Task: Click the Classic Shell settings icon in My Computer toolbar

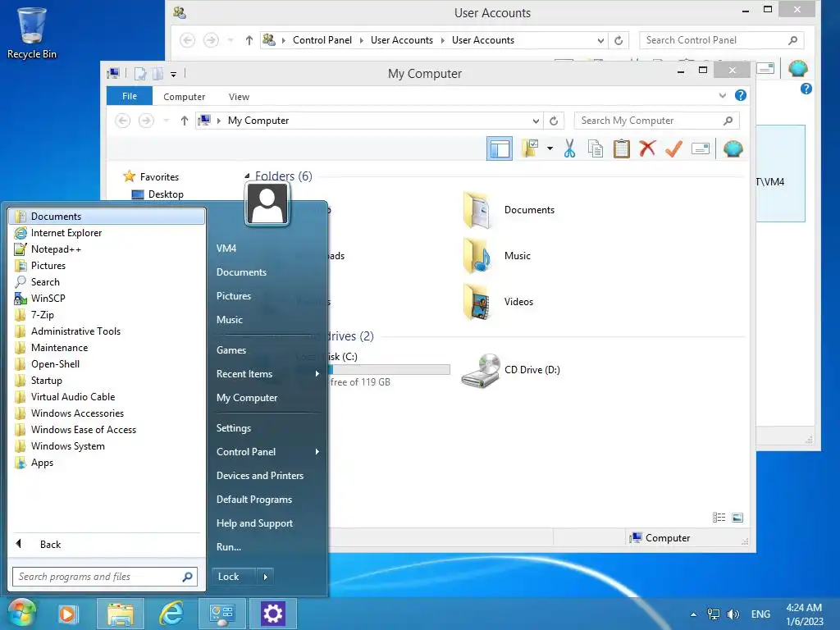Action: [x=733, y=148]
